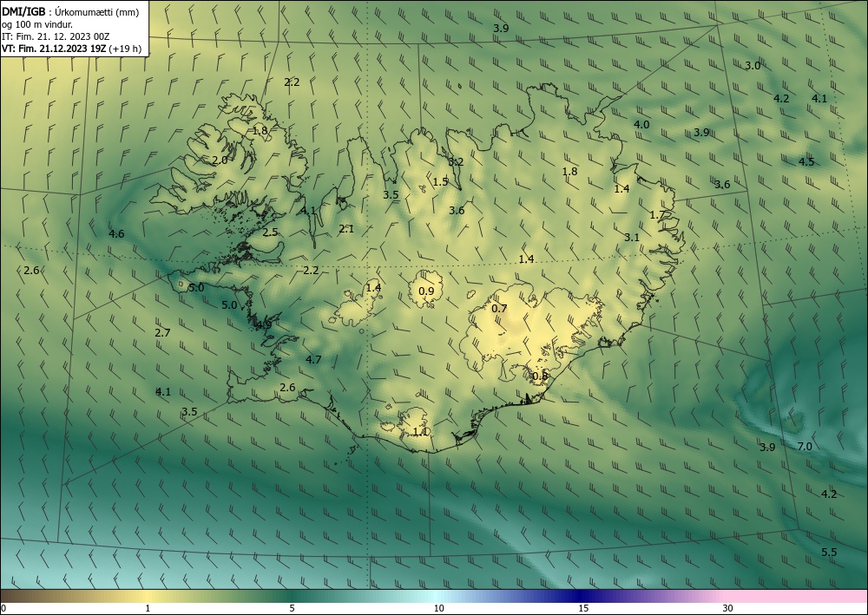Click the title line 'DMI/IGB : Úrkomumætti (mm)'

coord(70,11)
